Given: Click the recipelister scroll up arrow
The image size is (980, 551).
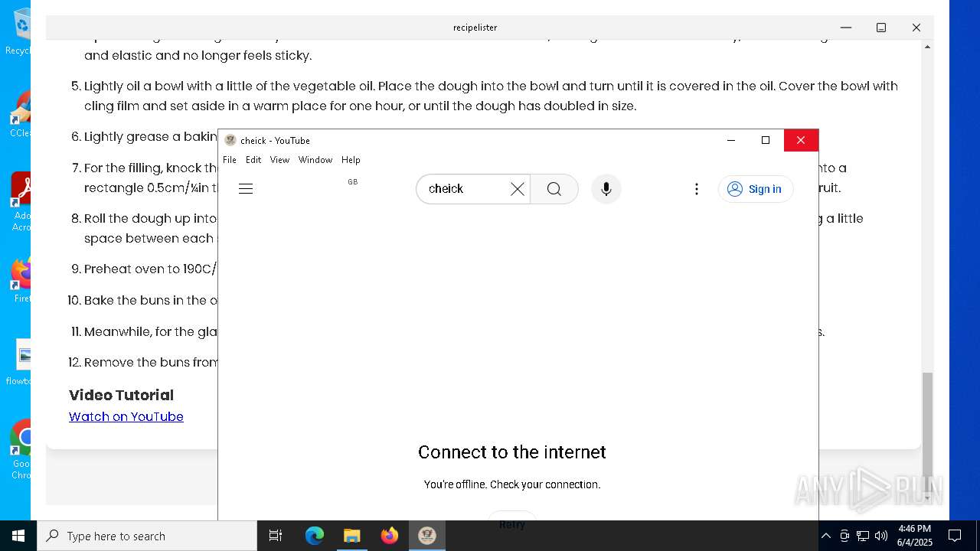Looking at the screenshot, I should (x=927, y=47).
